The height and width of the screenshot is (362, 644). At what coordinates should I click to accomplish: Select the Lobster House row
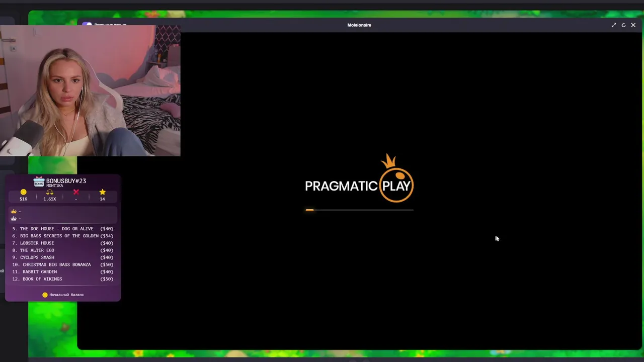click(63, 243)
